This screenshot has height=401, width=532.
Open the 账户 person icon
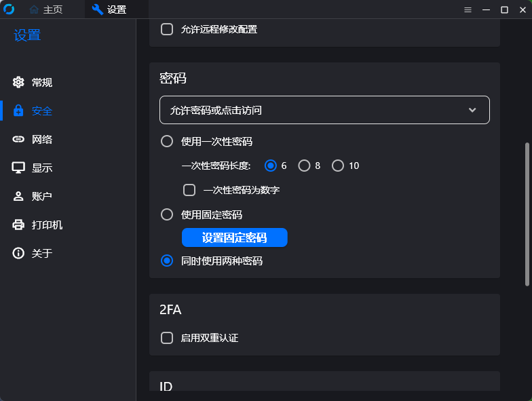[x=18, y=196]
